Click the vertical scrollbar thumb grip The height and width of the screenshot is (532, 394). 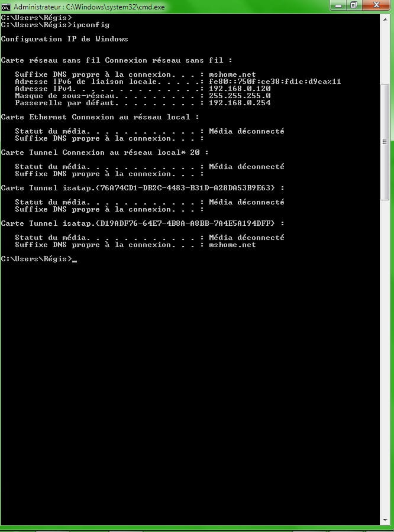pos(385,142)
